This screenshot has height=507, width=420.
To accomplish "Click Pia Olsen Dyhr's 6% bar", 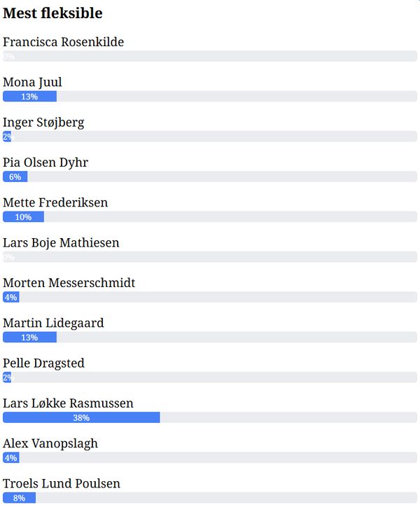I will pyautogui.click(x=15, y=177).
